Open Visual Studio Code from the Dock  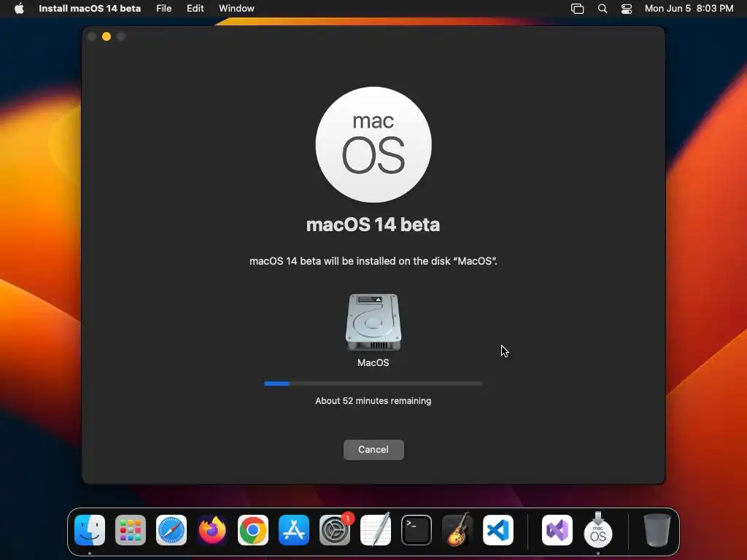pyautogui.click(x=498, y=530)
